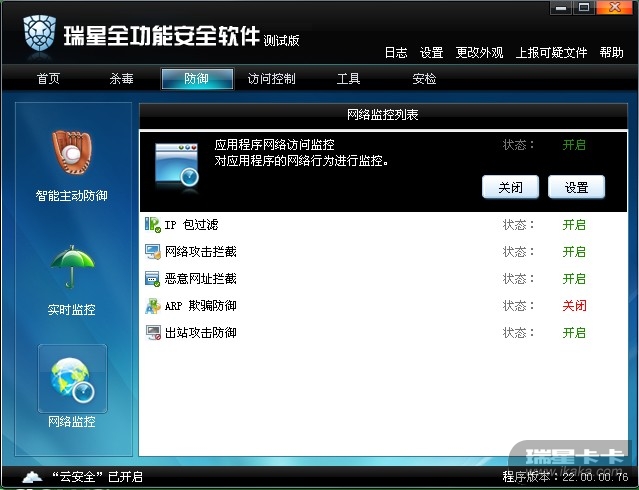Select 网络监控 globe icon
The height and width of the screenshot is (490, 639).
pos(73,380)
